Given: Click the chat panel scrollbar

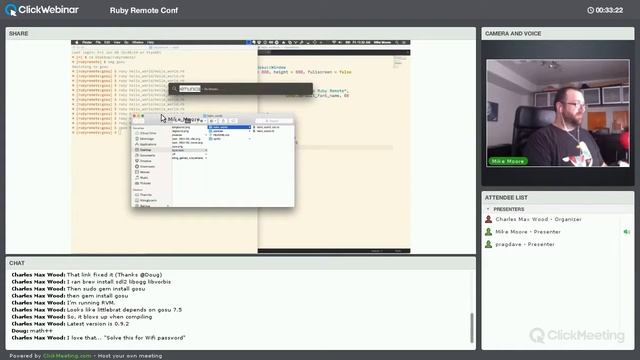Looking at the screenshot, I should click(x=472, y=328).
